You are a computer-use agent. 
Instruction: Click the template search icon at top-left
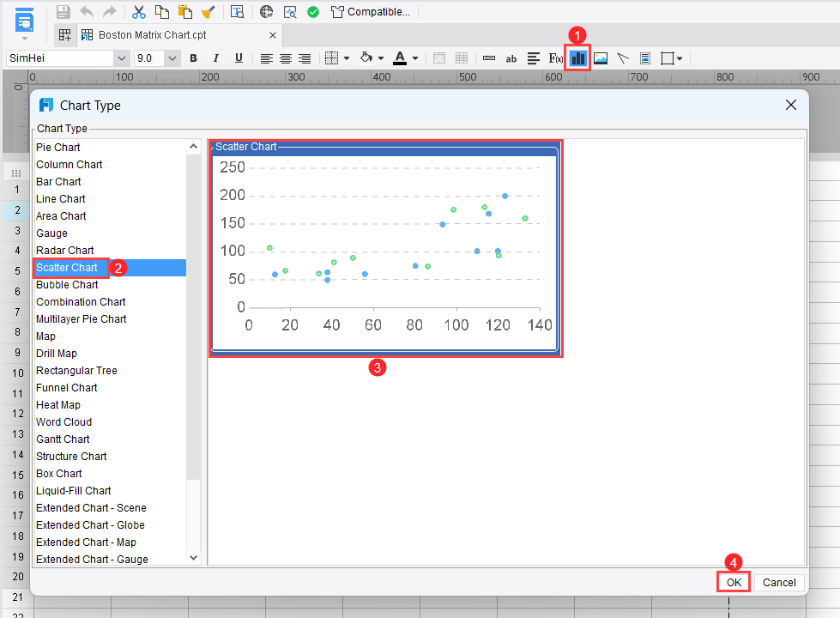coord(24,21)
